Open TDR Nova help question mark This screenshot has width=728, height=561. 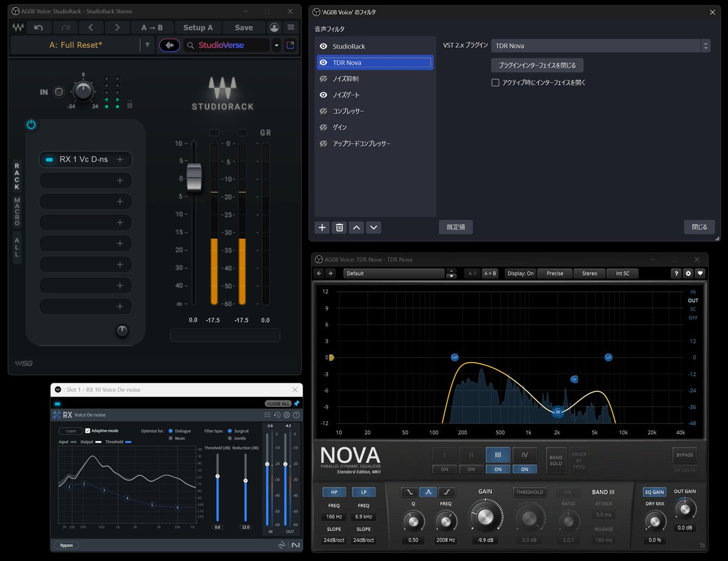point(676,274)
